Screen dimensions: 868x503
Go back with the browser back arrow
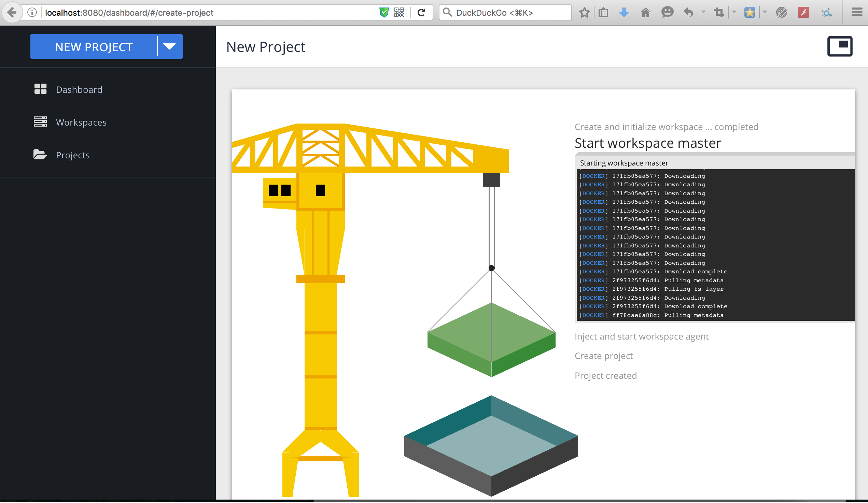point(12,13)
